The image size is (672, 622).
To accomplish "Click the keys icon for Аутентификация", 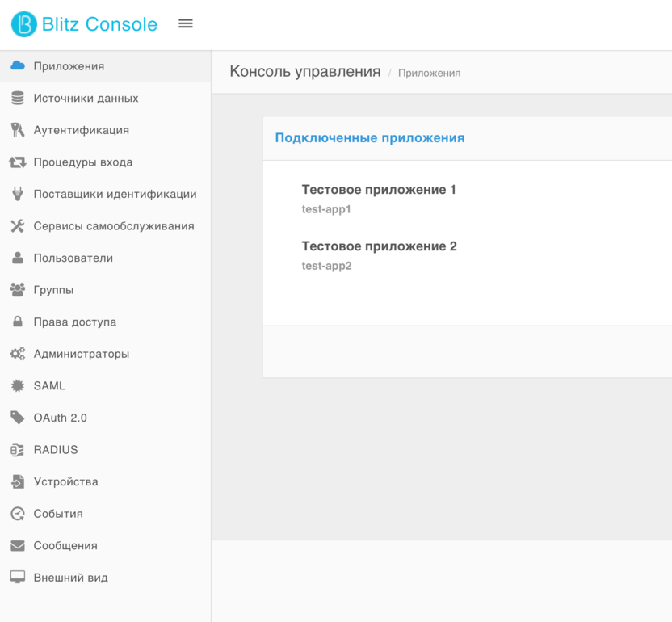I will [18, 130].
